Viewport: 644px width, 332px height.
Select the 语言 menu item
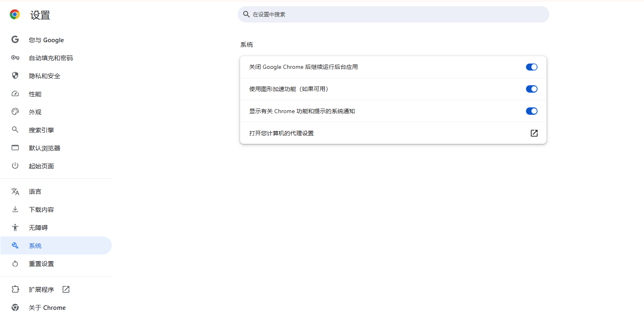click(x=56, y=191)
